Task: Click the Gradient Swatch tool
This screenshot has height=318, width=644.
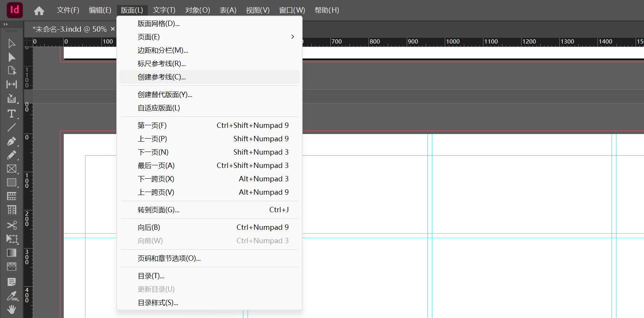Action: pos(11,253)
